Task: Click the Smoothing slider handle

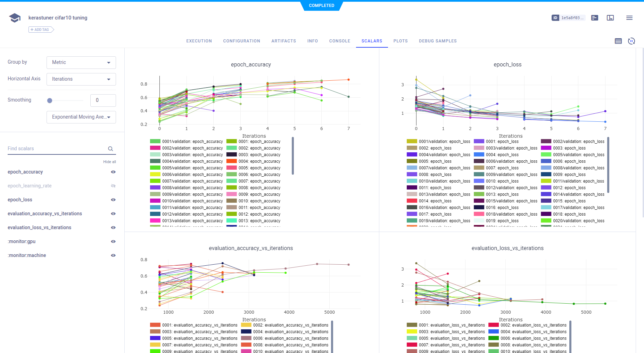Action: point(50,101)
